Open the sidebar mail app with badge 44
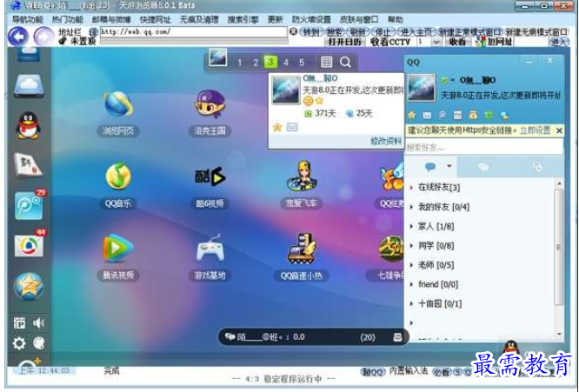The height and width of the screenshot is (392, 579). pyautogui.click(x=29, y=244)
